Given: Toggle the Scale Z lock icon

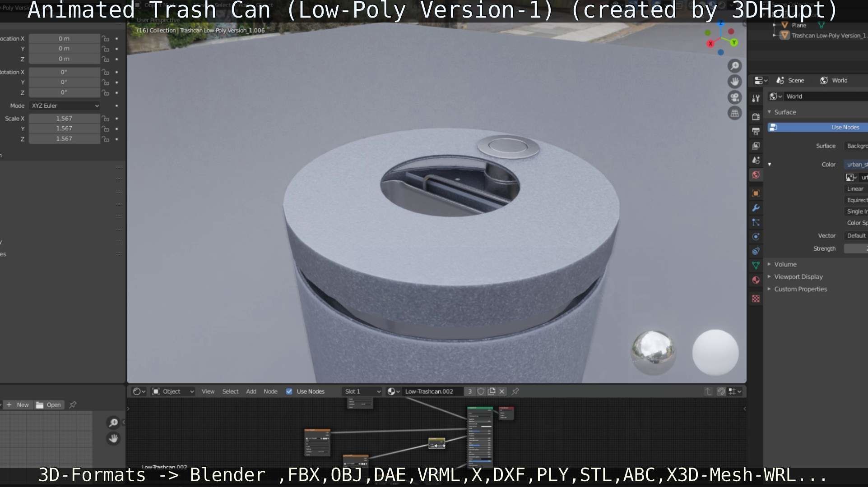Looking at the screenshot, I should 106,139.
